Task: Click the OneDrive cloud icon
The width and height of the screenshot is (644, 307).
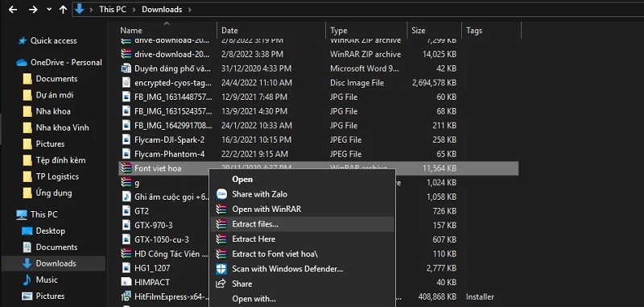Action: pyautogui.click(x=22, y=63)
